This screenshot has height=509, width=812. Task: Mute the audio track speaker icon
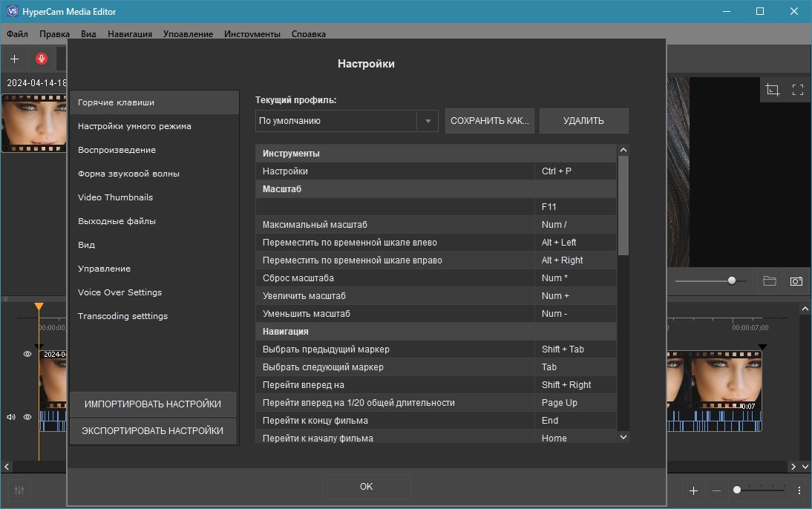click(x=11, y=417)
